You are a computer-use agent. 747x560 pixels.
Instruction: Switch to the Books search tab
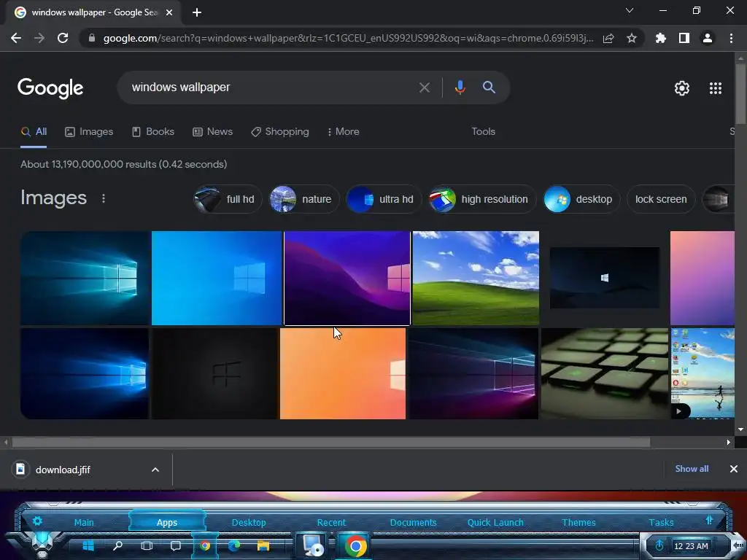pyautogui.click(x=153, y=131)
